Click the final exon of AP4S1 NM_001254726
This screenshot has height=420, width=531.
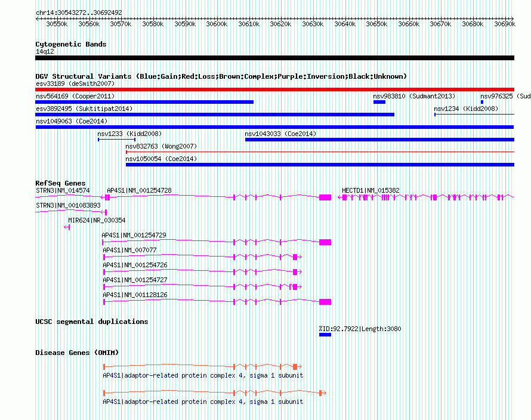click(x=295, y=272)
